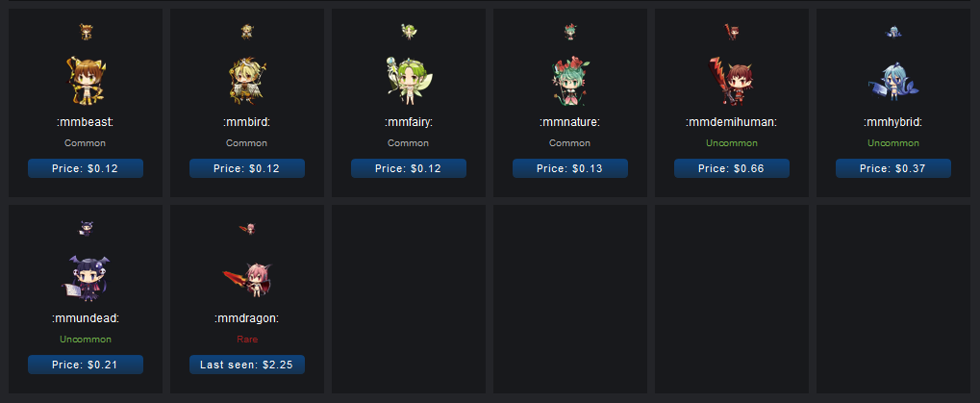Select the small mmdragon emoticon icon
Viewport: 980px width, 403px height.
point(247,228)
